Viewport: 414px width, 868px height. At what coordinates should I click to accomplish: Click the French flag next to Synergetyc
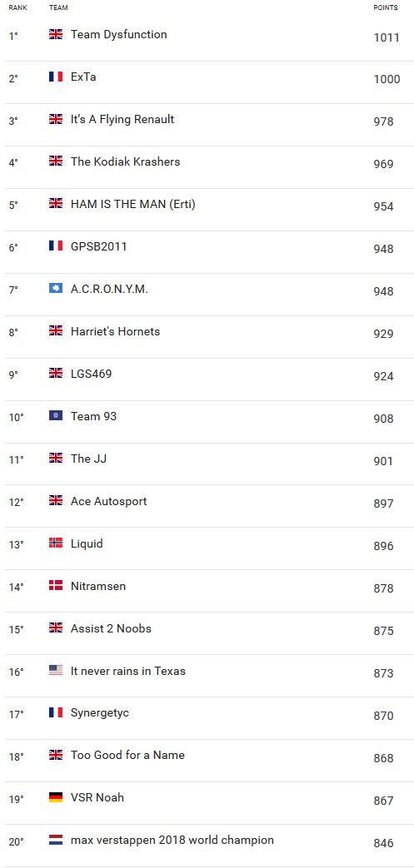click(x=56, y=712)
